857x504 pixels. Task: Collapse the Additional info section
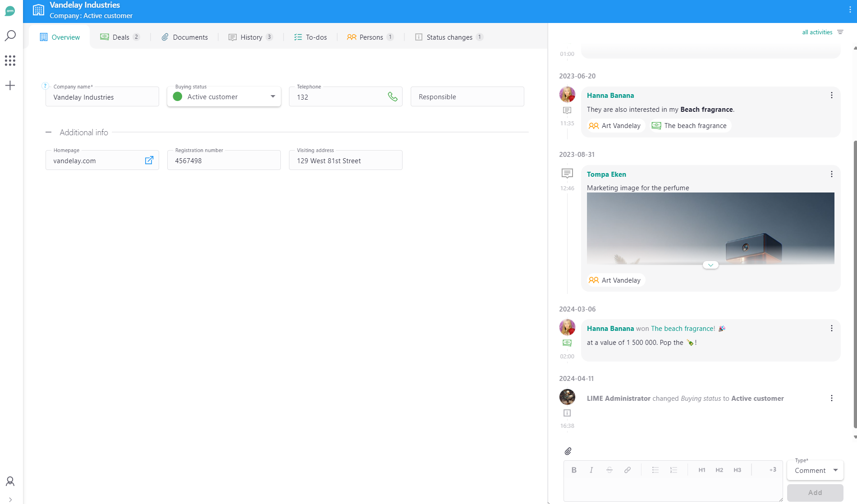coord(49,132)
